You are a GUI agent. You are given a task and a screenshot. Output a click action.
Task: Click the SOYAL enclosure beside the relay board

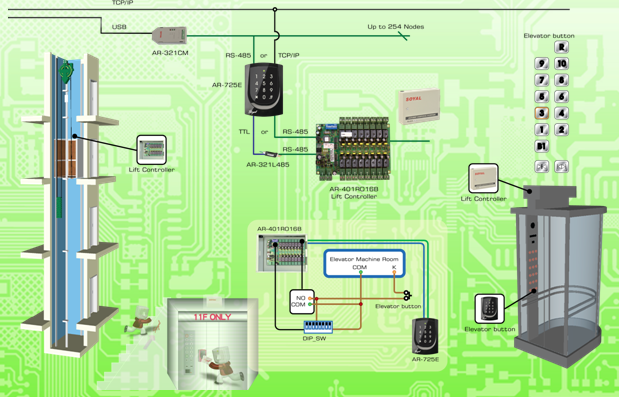pyautogui.click(x=418, y=107)
